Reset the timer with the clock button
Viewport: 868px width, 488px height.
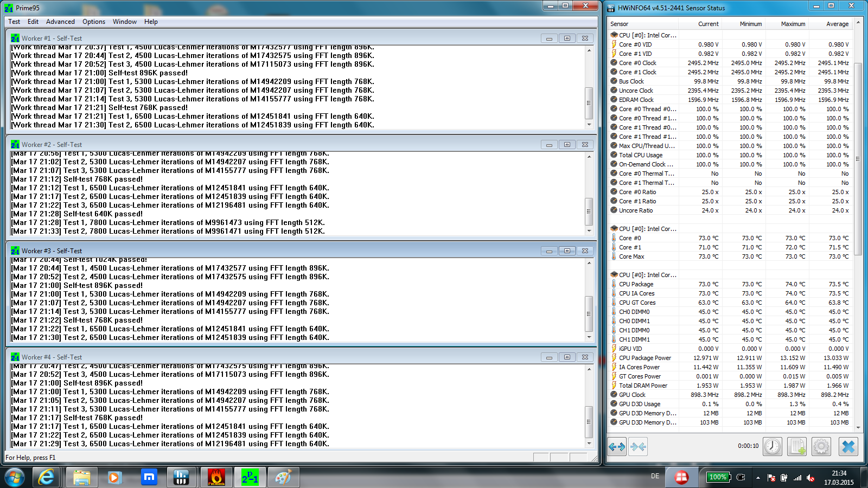coord(772,447)
